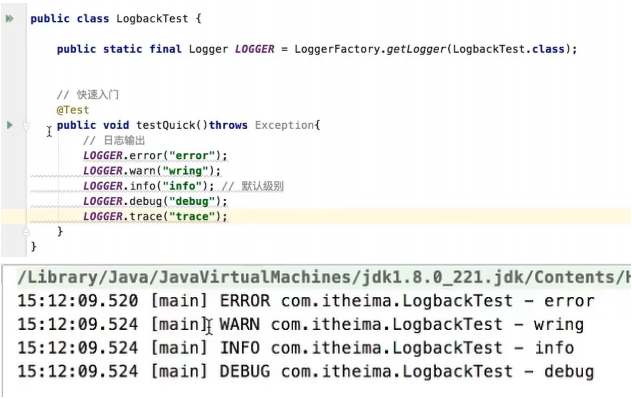
Task: Click timestamp 15:12:09.520 in console
Action: 78,301
